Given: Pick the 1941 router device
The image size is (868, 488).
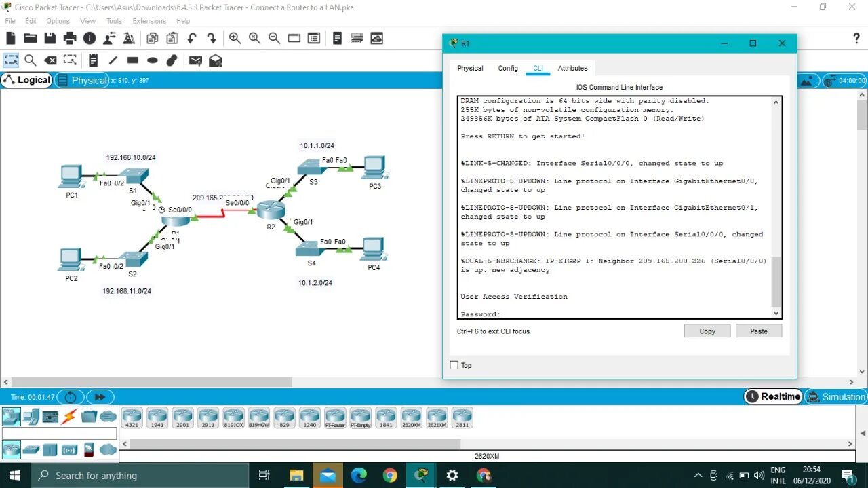Looking at the screenshot, I should [157, 418].
